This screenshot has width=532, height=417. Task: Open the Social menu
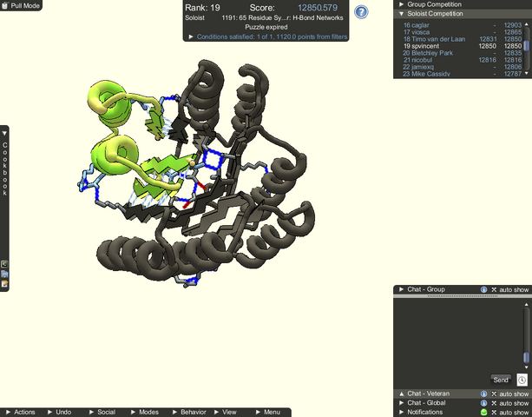[102, 413]
